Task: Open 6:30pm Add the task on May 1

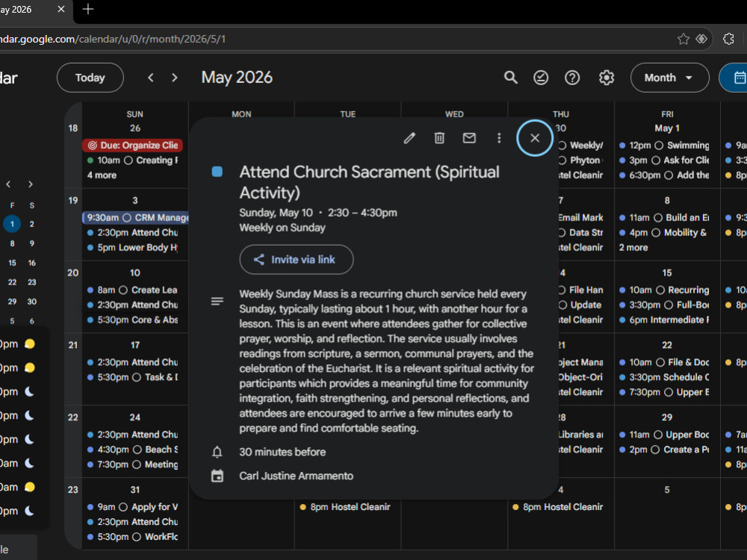Action: pos(664,175)
